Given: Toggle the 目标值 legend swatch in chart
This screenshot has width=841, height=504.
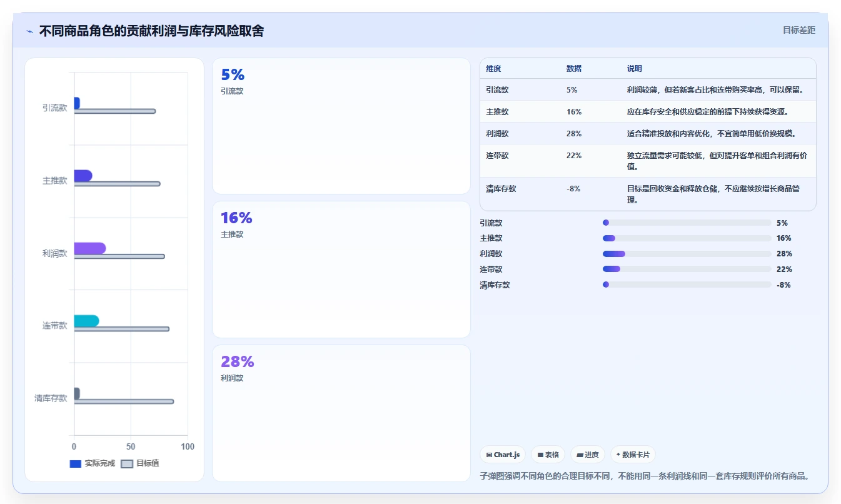Looking at the screenshot, I should pyautogui.click(x=127, y=464).
